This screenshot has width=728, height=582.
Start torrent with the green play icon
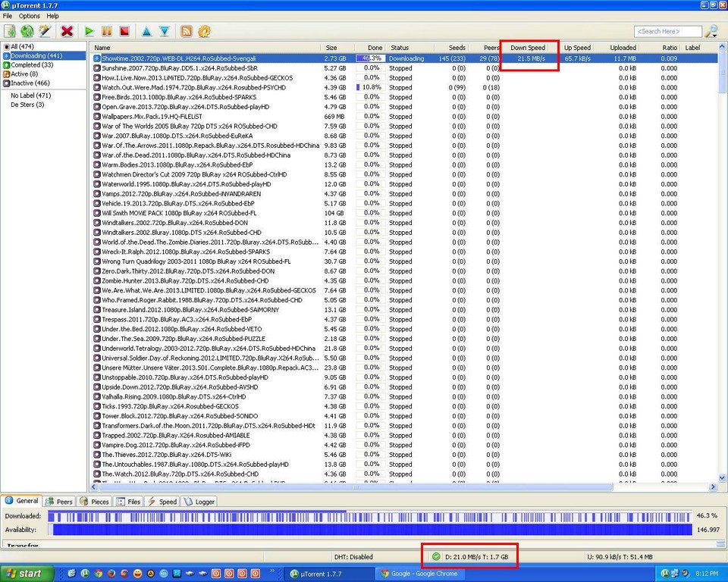click(x=89, y=31)
